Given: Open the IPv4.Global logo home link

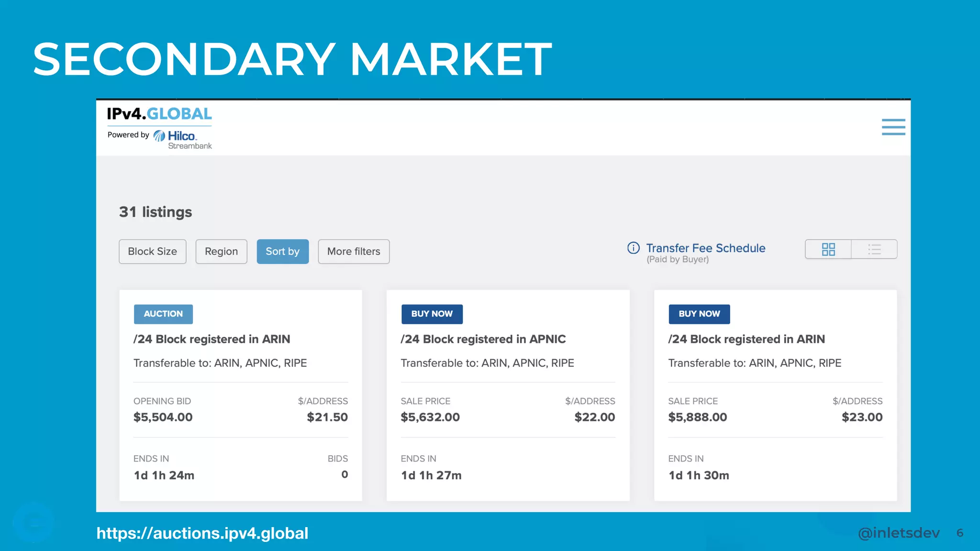Looking at the screenshot, I should 159,114.
